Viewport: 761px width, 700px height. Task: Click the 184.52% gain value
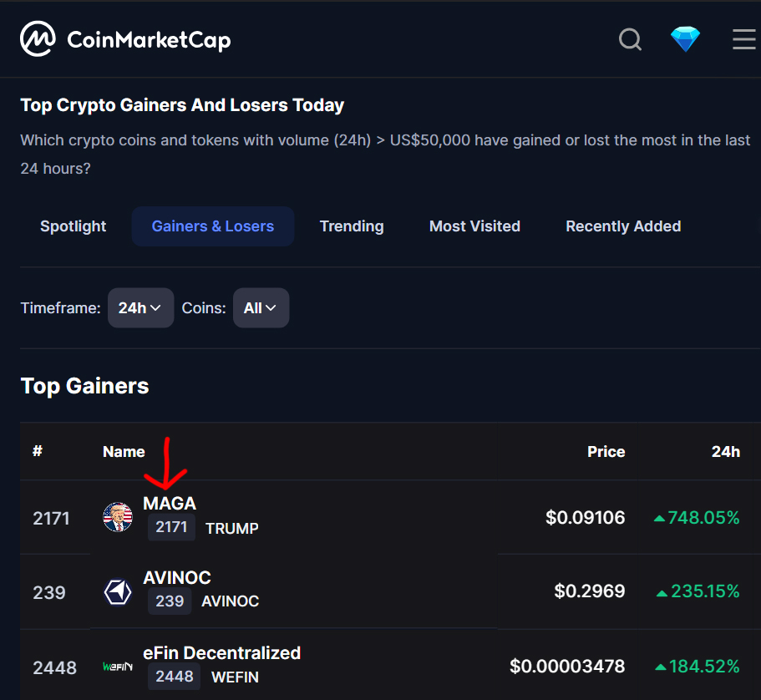coord(697,666)
